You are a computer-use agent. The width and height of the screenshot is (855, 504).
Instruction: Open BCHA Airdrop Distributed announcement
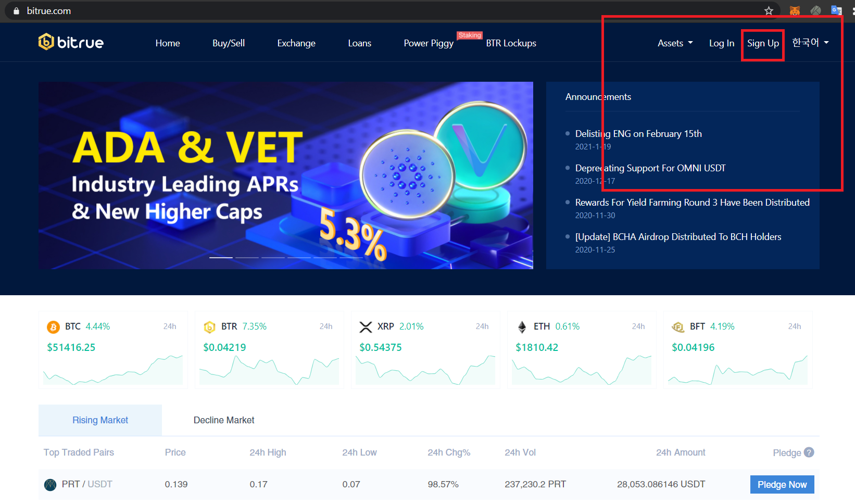click(678, 237)
